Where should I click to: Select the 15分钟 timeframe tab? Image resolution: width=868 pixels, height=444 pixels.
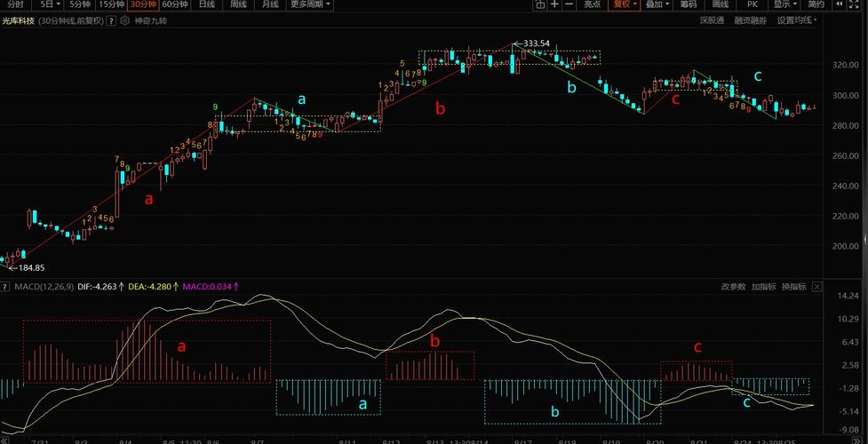tap(111, 4)
